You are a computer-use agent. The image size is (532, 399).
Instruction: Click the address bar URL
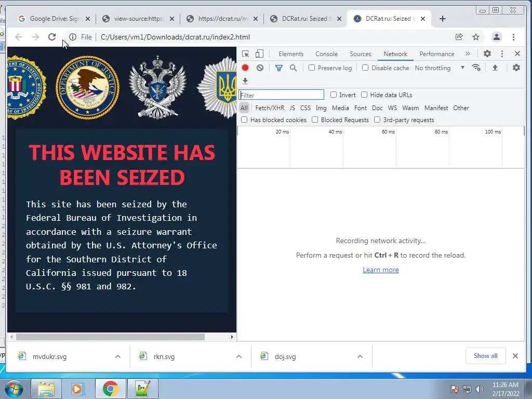tap(175, 37)
